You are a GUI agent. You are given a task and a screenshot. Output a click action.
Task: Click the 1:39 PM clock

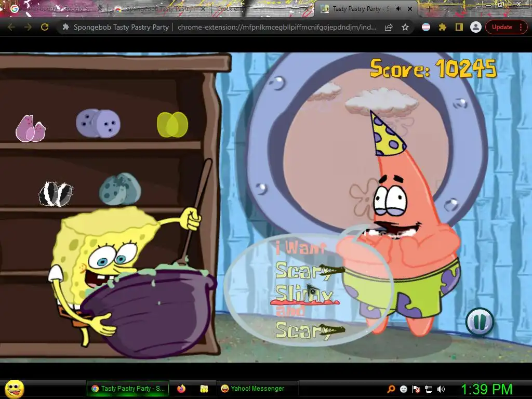pyautogui.click(x=486, y=389)
